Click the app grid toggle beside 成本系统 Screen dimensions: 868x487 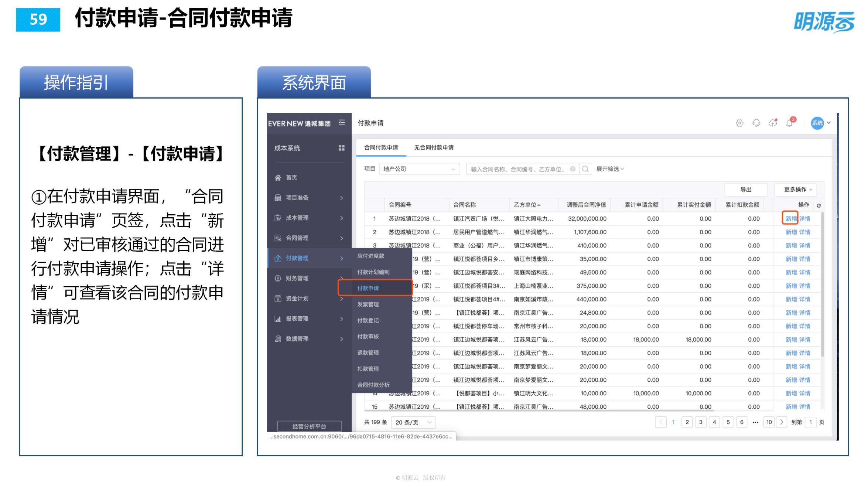pyautogui.click(x=342, y=148)
